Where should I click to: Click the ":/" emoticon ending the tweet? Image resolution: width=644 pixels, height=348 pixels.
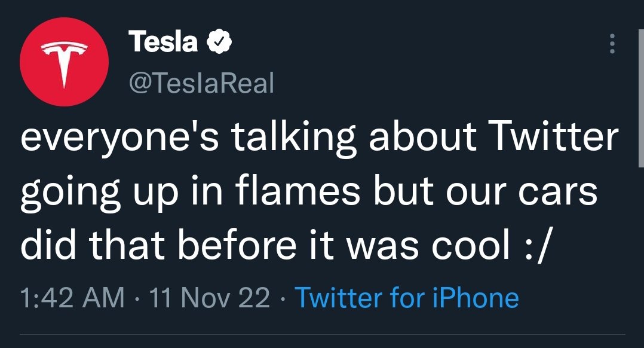coord(536,246)
